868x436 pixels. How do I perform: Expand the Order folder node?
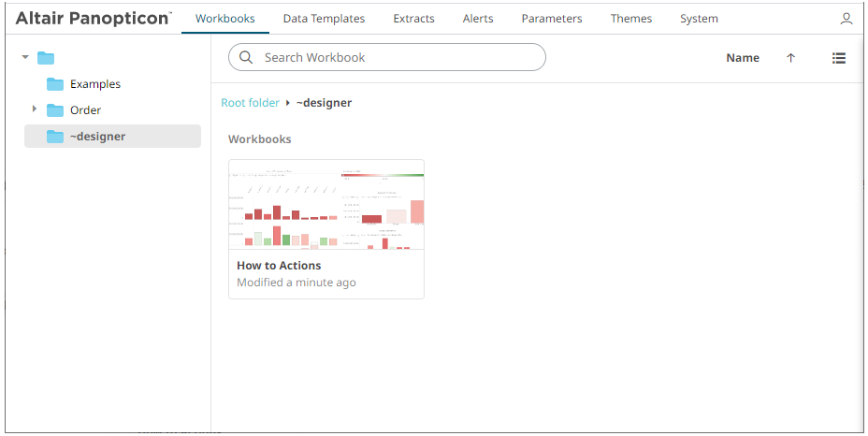pyautogui.click(x=35, y=109)
